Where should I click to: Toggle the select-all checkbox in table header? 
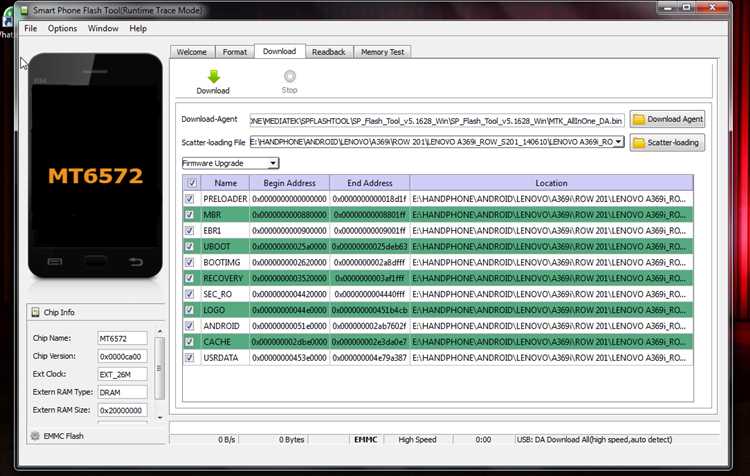[x=192, y=183]
